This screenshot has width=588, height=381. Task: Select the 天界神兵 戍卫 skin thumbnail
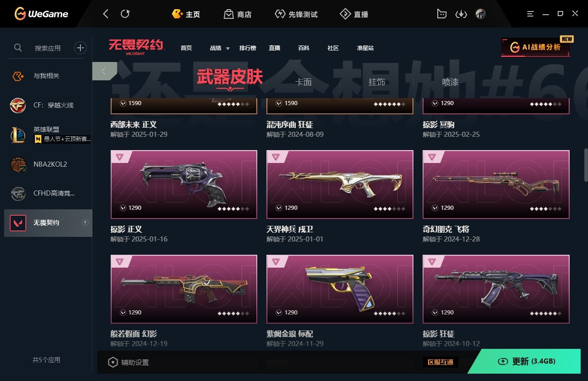(x=340, y=184)
